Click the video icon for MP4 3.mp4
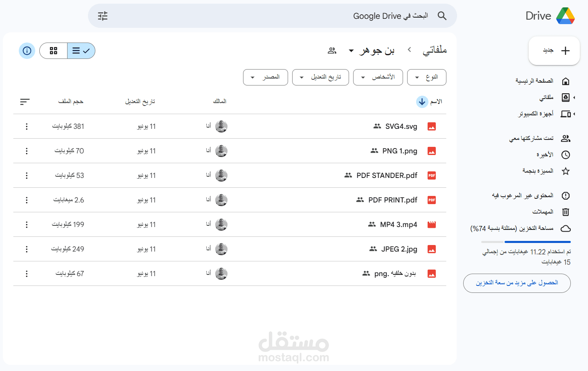The width and height of the screenshot is (588, 371). pos(432,225)
